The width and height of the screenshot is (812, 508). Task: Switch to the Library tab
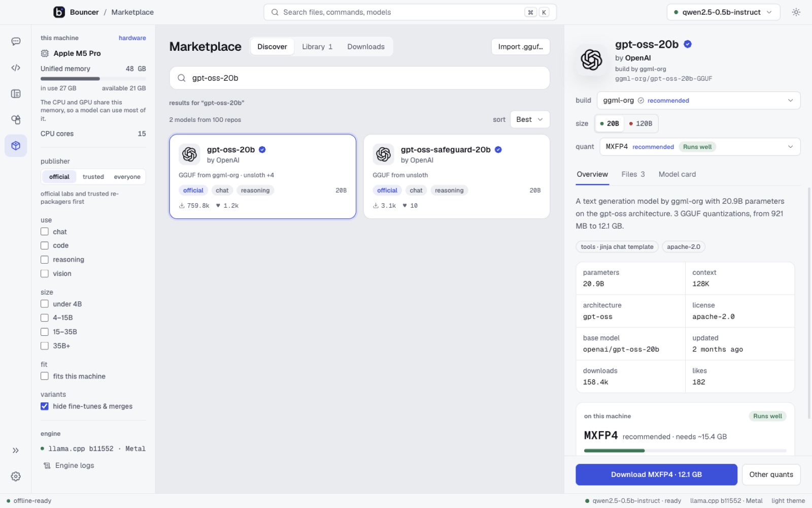click(317, 47)
